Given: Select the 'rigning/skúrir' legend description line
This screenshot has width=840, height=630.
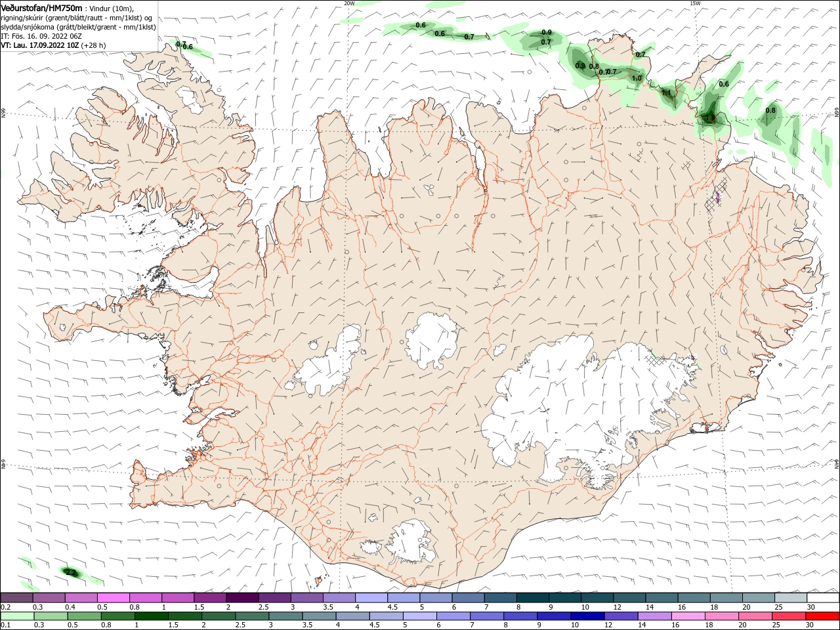Looking at the screenshot, I should click(77, 17).
